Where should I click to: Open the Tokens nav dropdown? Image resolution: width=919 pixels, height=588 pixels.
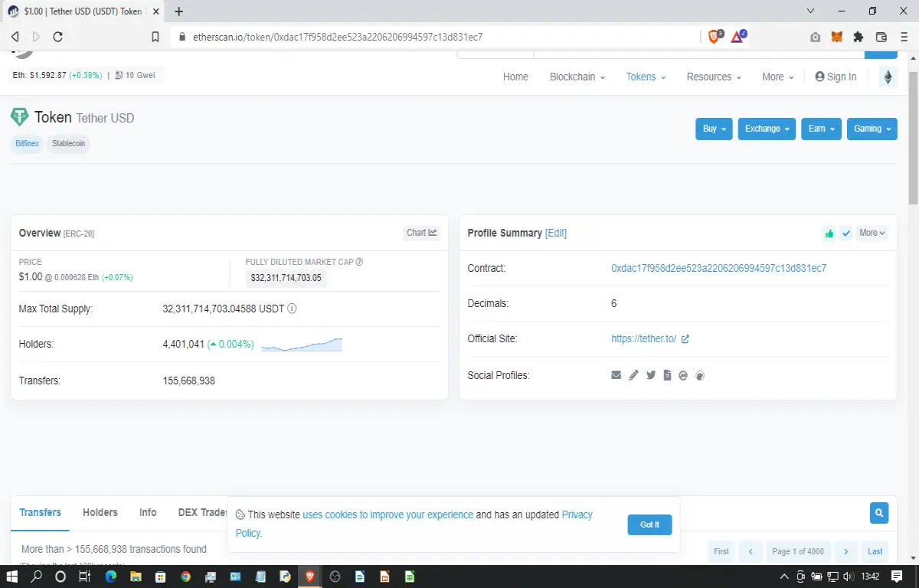click(646, 77)
